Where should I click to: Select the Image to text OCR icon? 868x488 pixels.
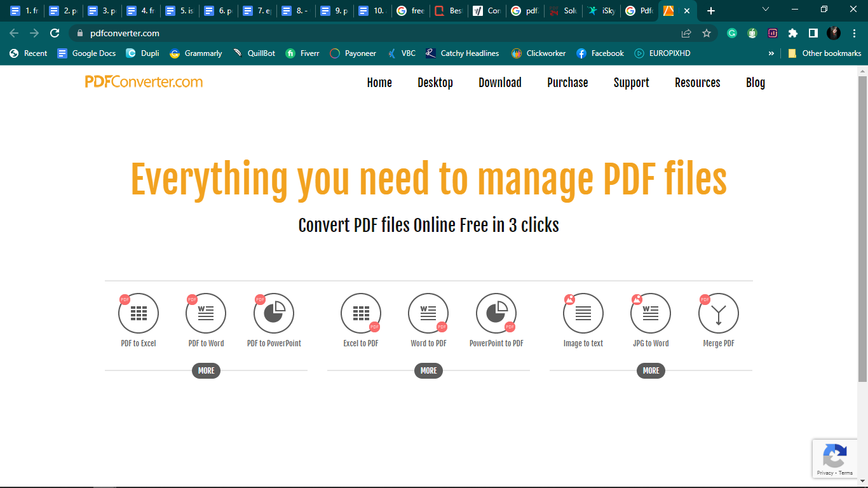[583, 313]
